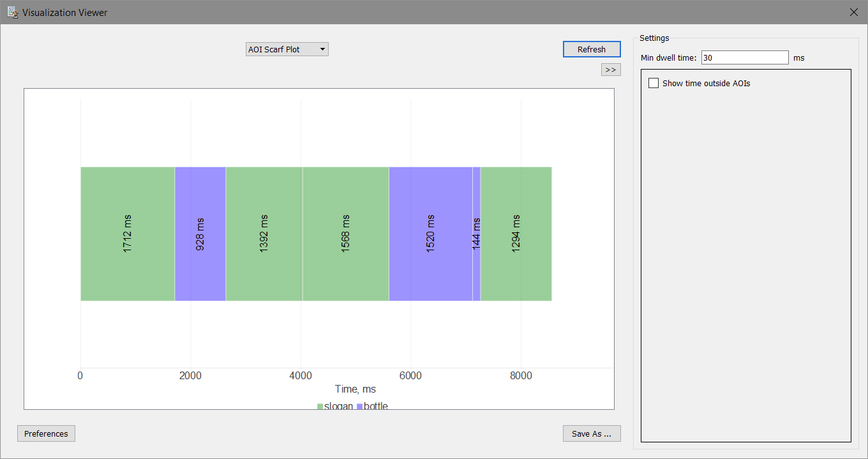Select the 928 ms bottle segment
868x459 pixels.
pyautogui.click(x=200, y=234)
